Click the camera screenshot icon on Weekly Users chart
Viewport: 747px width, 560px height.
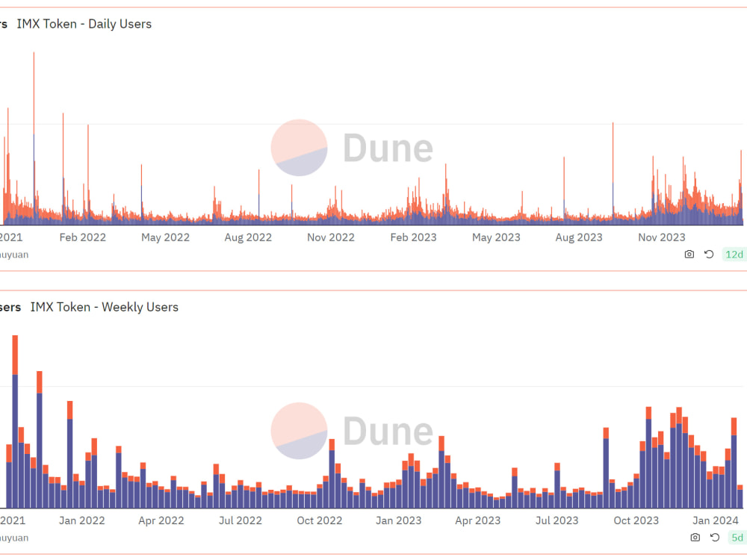[x=695, y=538]
